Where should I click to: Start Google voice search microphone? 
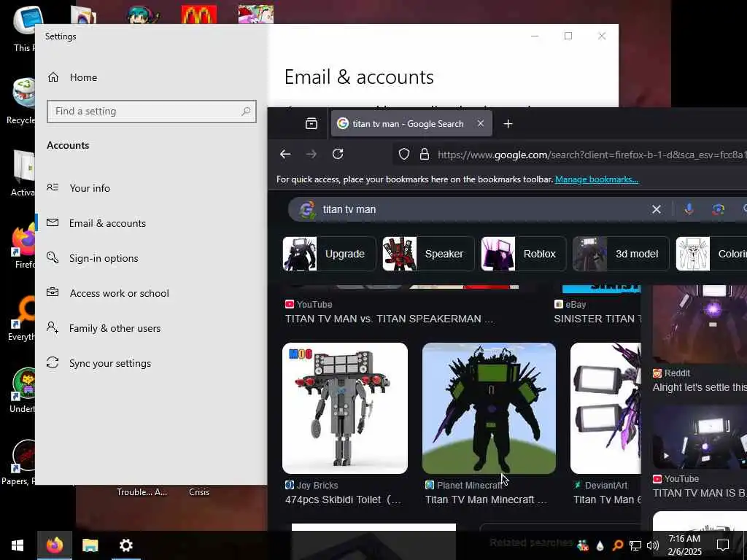pos(689,209)
